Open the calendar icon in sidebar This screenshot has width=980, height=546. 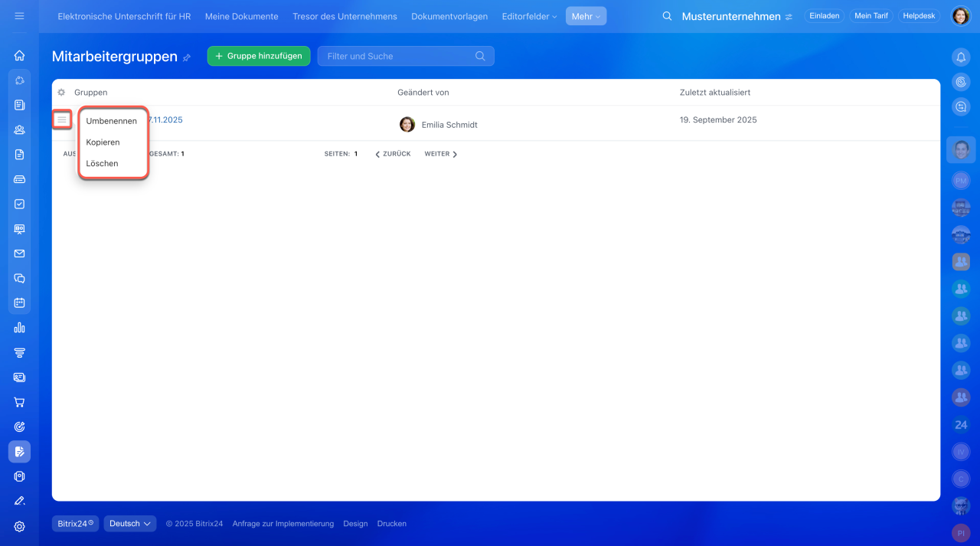click(19, 302)
